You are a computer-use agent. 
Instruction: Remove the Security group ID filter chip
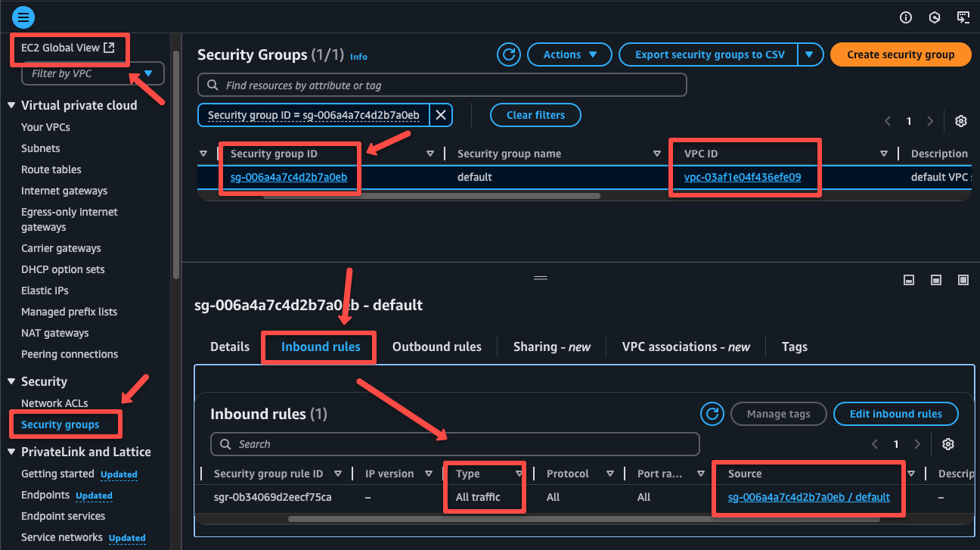click(441, 114)
